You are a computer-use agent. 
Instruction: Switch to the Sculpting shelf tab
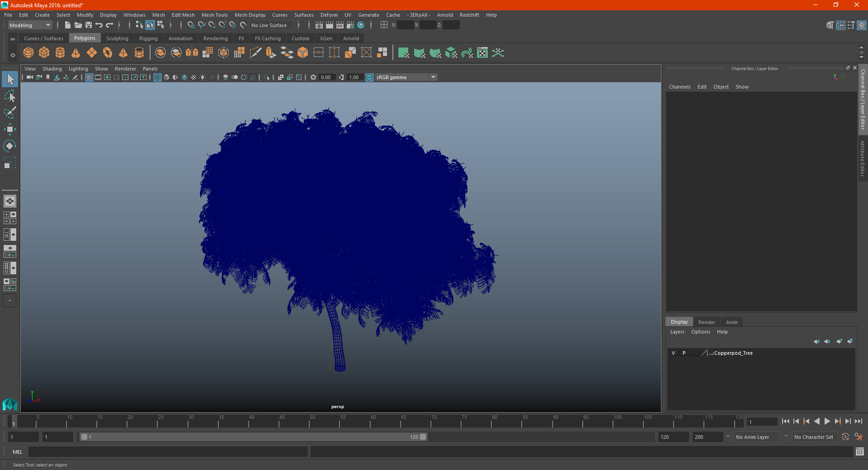(117, 38)
